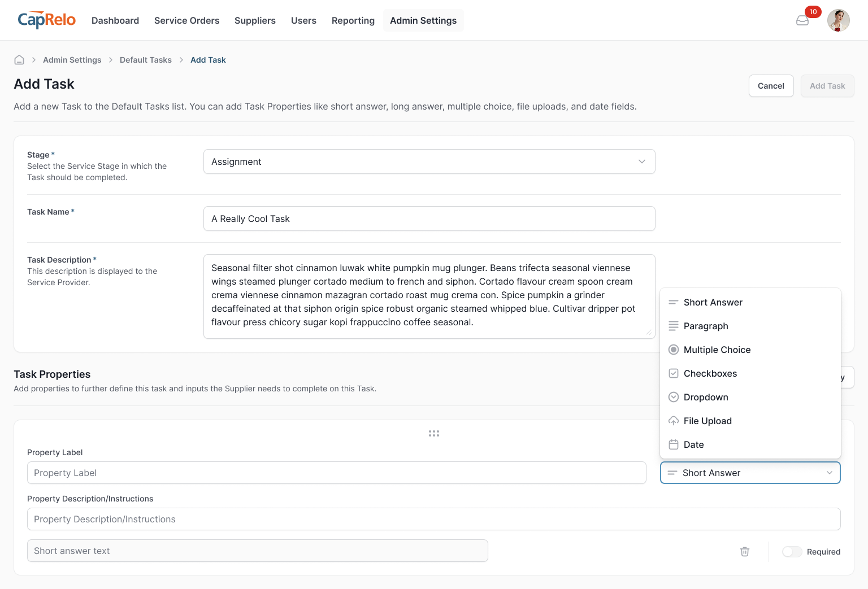Follow the Default Tasks breadcrumb link
Viewport: 868px width, 589px height.
tap(145, 60)
